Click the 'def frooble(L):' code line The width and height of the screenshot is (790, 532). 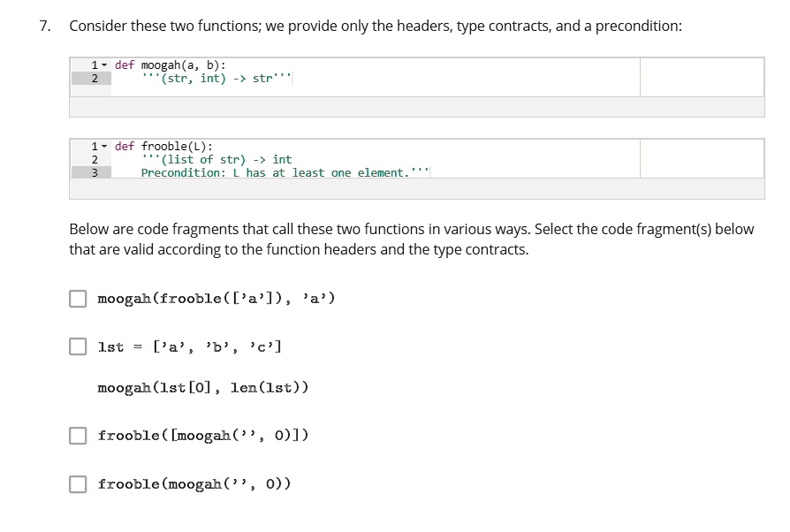pos(163,146)
